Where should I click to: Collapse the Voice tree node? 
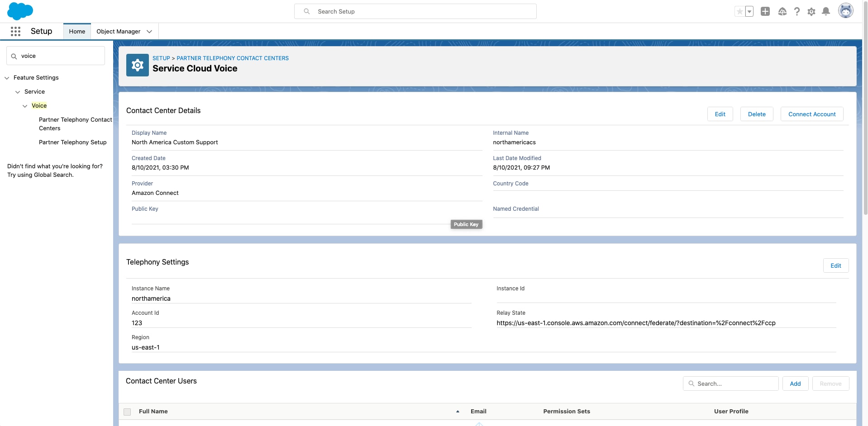(25, 106)
